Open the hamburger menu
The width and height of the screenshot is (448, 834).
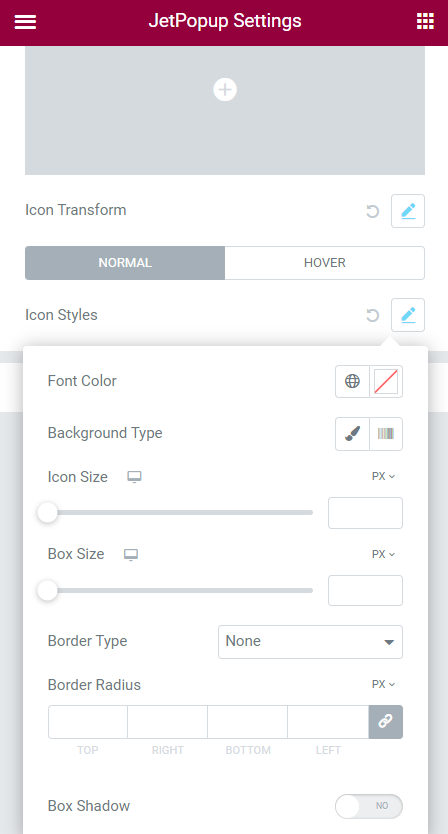(25, 22)
